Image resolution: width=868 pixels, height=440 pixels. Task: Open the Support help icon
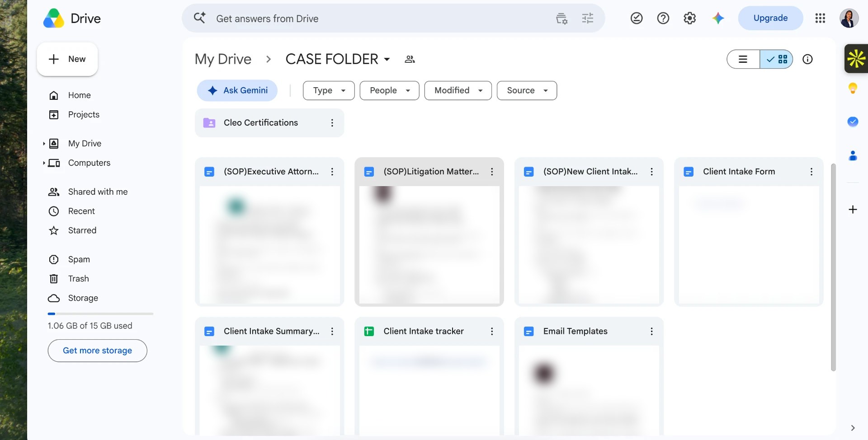pos(663,18)
